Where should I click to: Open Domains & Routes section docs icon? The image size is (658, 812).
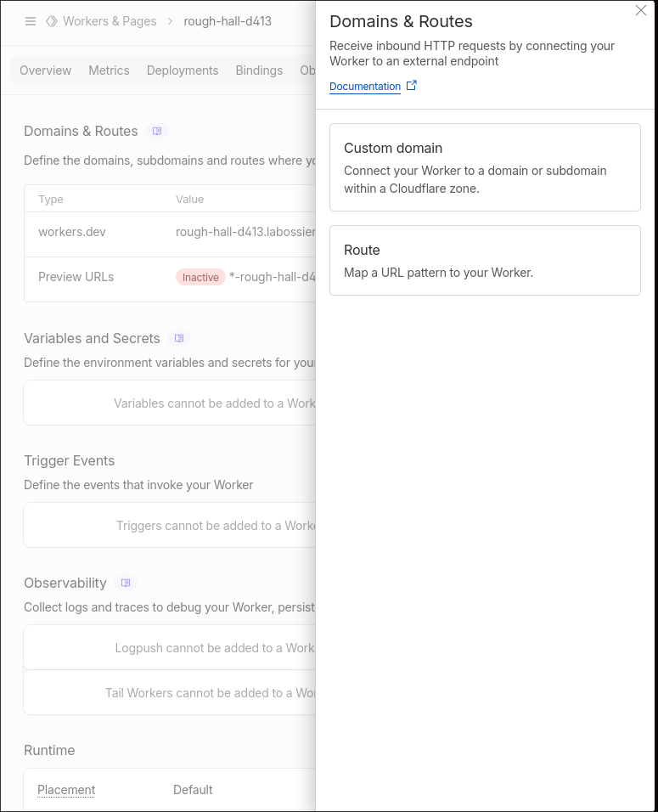[x=156, y=131]
